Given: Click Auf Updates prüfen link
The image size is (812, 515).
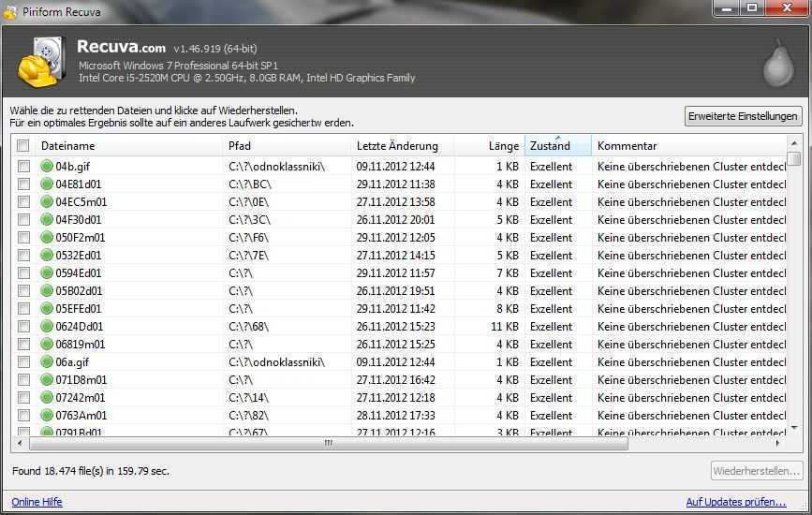Looking at the screenshot, I should coord(736,502).
